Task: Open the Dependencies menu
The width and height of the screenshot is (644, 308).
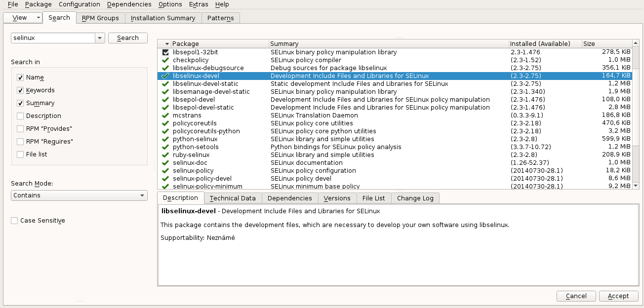Action: [x=129, y=4]
